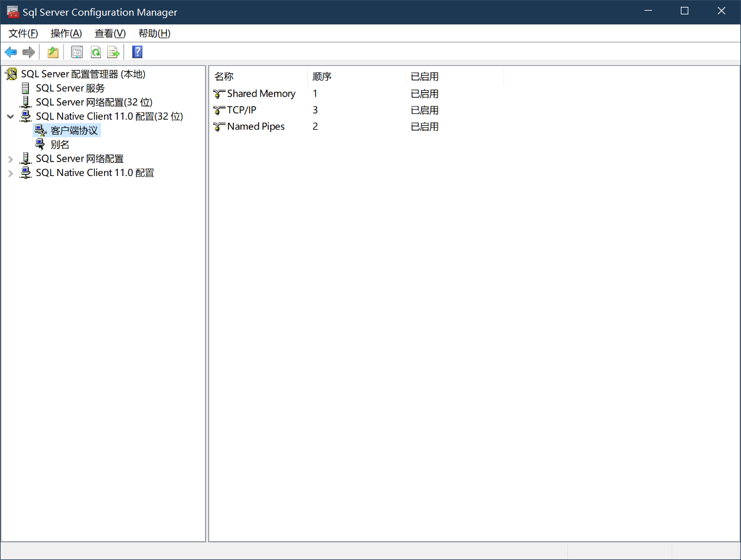Minimize the Configuration Manager window

[648, 11]
